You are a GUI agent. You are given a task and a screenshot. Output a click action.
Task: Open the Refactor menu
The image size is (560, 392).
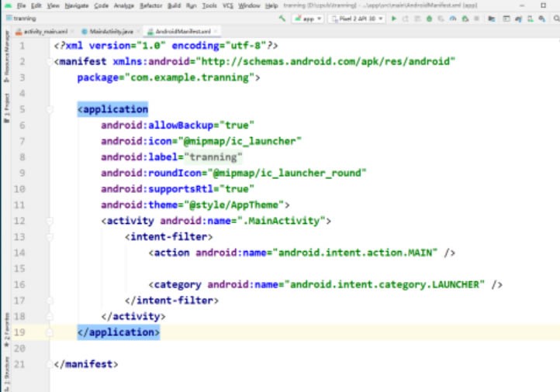coord(150,5)
